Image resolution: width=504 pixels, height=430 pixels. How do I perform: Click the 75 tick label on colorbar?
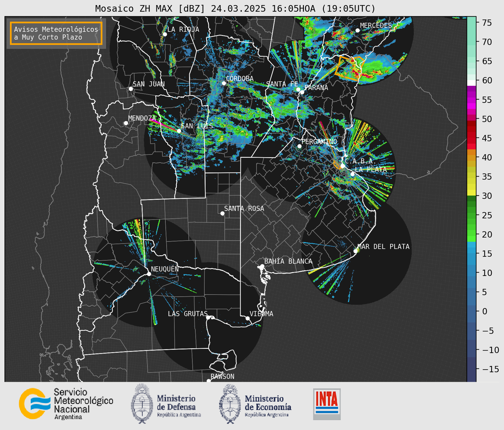(x=487, y=23)
